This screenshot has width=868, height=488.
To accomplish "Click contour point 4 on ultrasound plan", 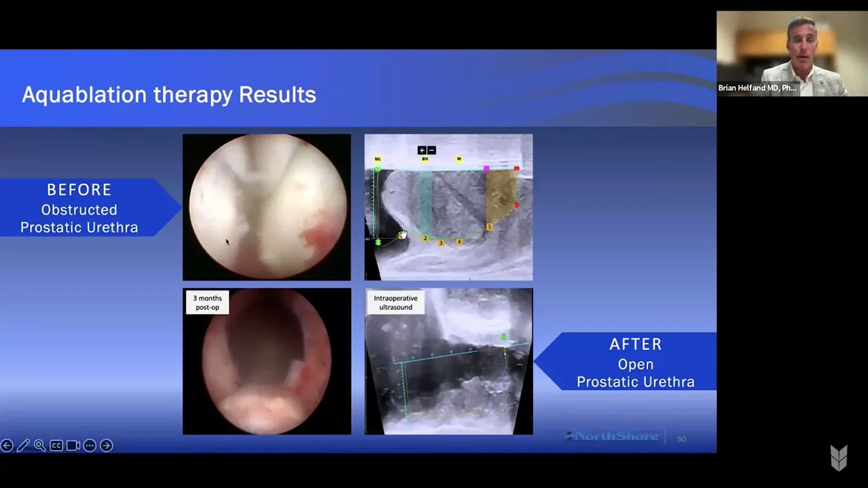I will tap(459, 242).
